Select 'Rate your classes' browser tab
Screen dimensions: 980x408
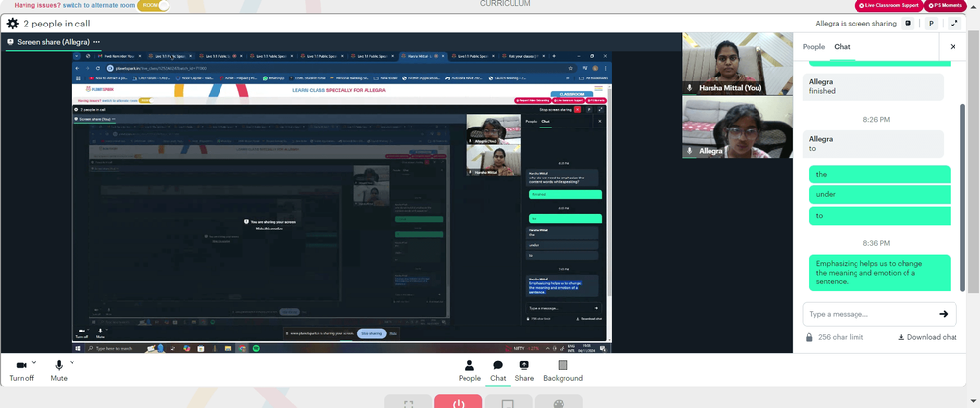(523, 56)
